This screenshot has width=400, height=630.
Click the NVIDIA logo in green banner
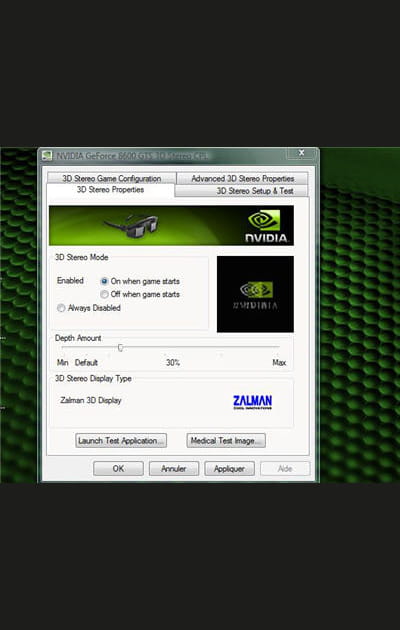tap(266, 226)
